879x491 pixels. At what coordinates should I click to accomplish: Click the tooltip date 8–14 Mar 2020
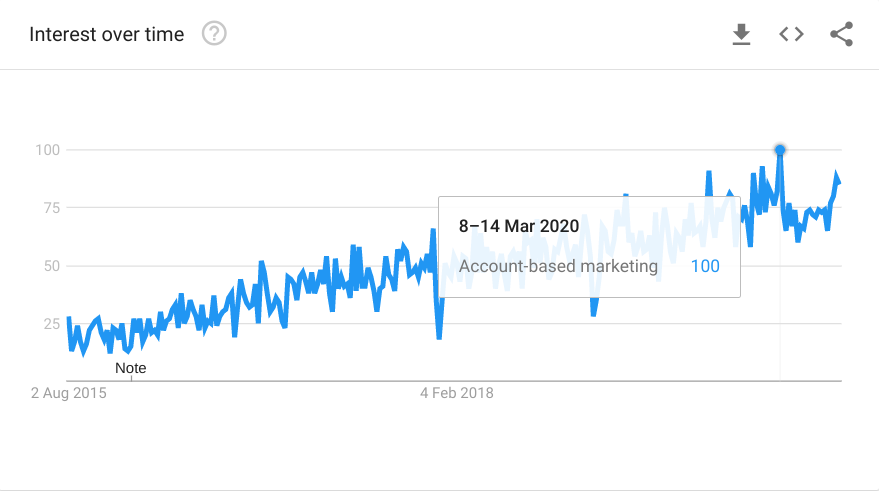tap(519, 226)
